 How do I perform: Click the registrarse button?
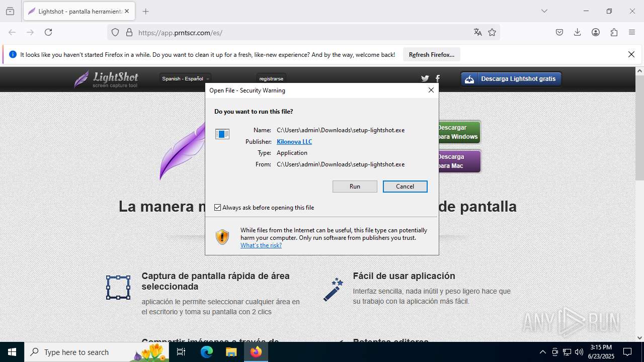[271, 78]
